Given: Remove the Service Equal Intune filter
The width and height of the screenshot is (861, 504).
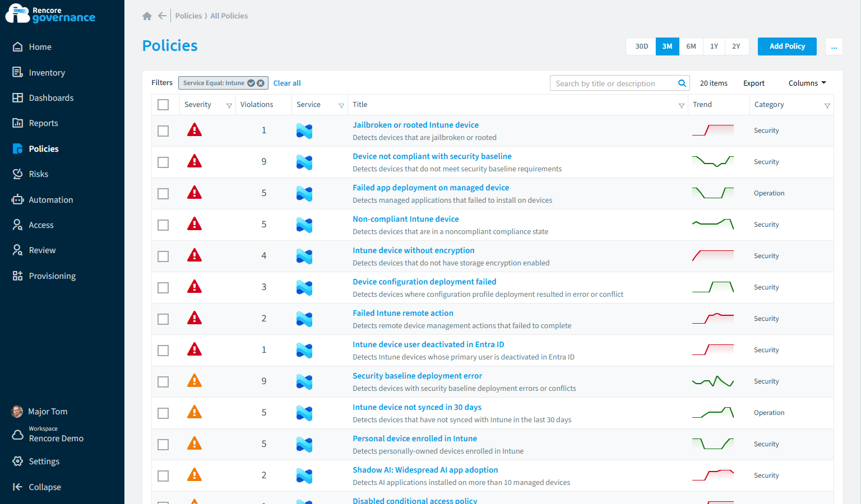Looking at the screenshot, I should coord(261,83).
